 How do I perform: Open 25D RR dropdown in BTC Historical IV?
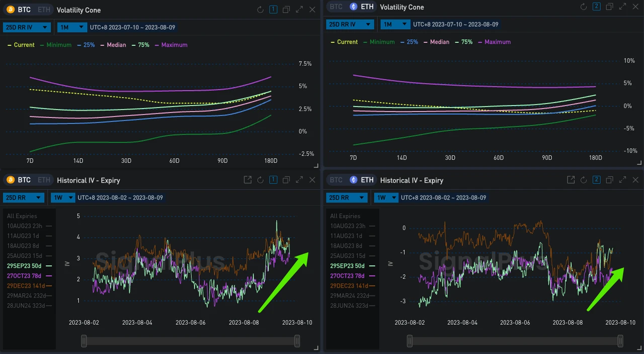(24, 198)
